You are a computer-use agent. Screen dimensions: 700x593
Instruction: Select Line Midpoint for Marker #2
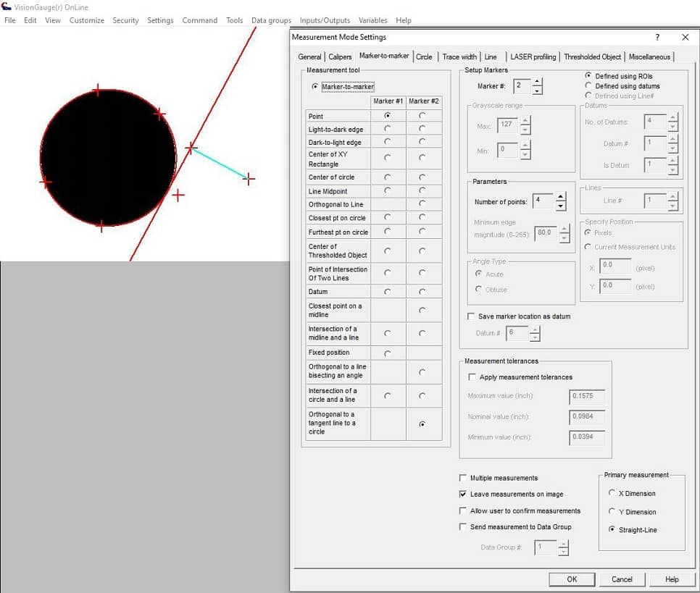pos(422,190)
